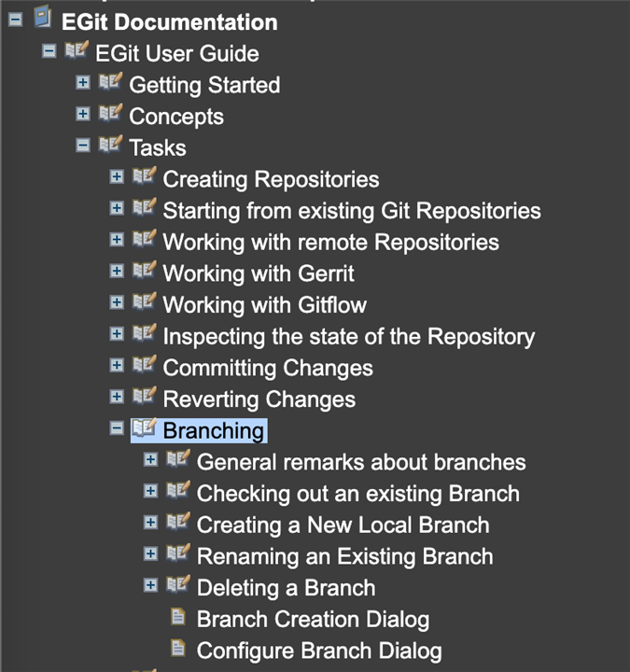Click the open-book icon beside EGit User Guide
630x672 pixels.
(x=77, y=49)
